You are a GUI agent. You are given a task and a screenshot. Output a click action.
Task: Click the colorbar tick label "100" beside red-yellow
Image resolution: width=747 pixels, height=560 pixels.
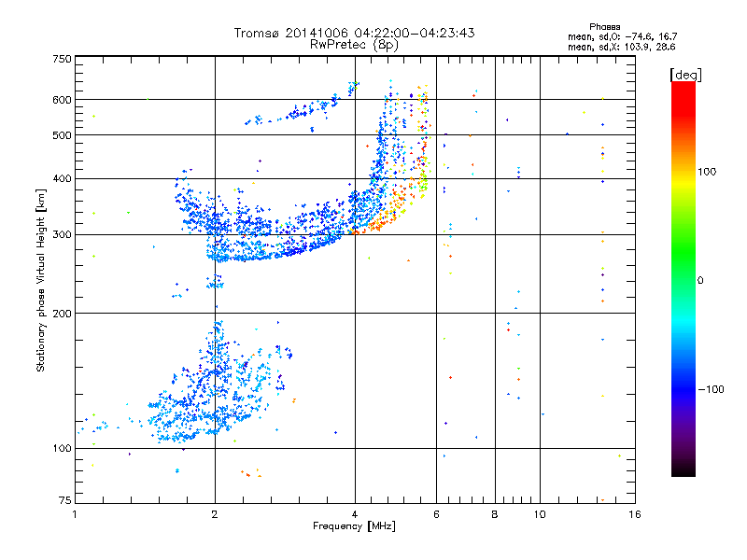(x=707, y=172)
